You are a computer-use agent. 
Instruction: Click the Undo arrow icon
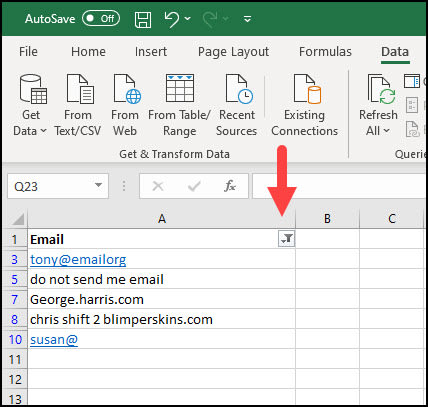[172, 19]
